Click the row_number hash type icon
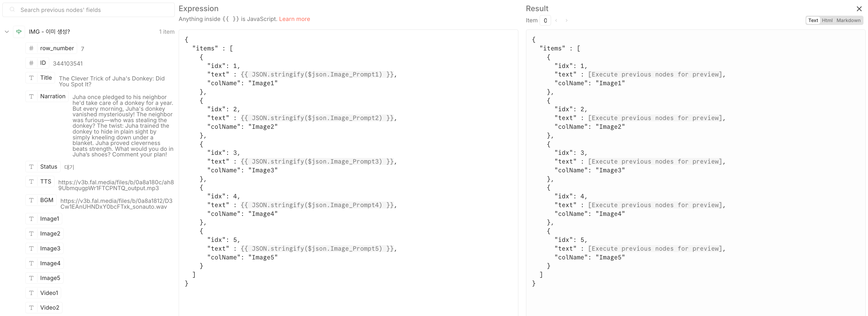Viewport: 868px width, 316px height. (x=31, y=48)
